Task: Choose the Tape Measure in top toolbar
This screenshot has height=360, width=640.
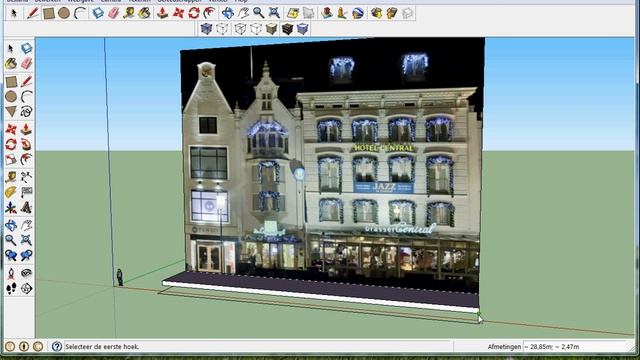Action: pyautogui.click(x=129, y=13)
